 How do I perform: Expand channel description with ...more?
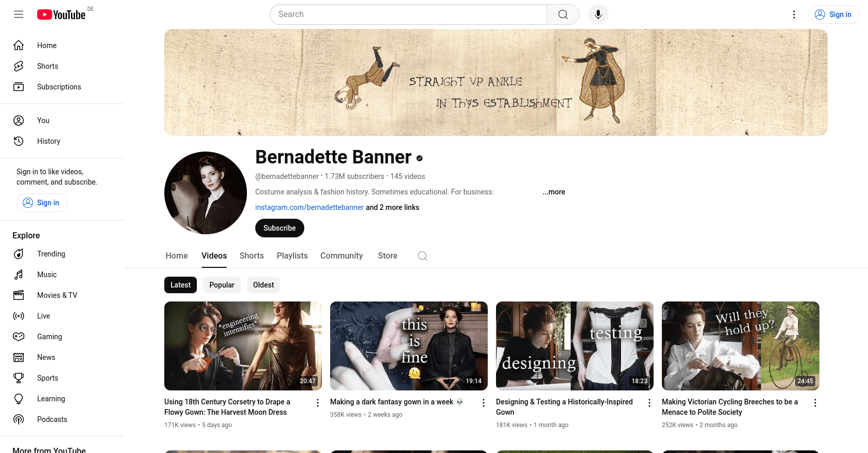(553, 192)
